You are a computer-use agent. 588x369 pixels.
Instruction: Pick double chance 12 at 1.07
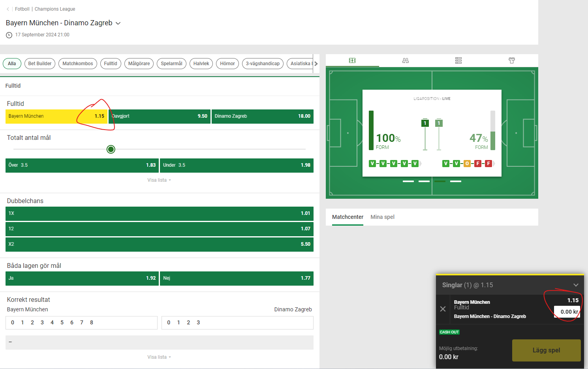tap(160, 229)
